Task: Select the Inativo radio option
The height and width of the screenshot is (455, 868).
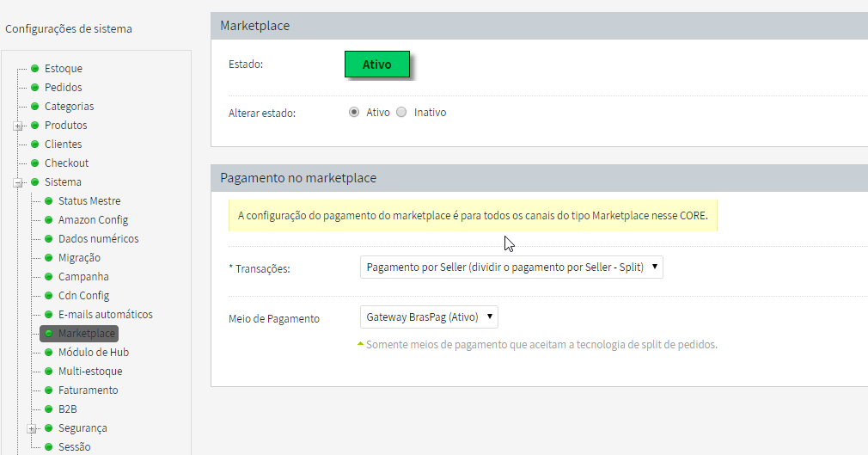Action: [x=401, y=113]
